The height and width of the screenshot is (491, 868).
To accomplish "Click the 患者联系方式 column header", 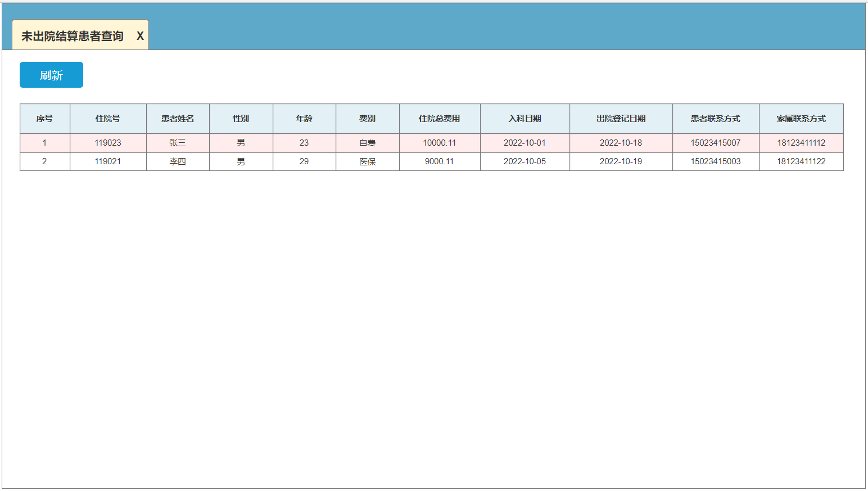I will tap(716, 119).
